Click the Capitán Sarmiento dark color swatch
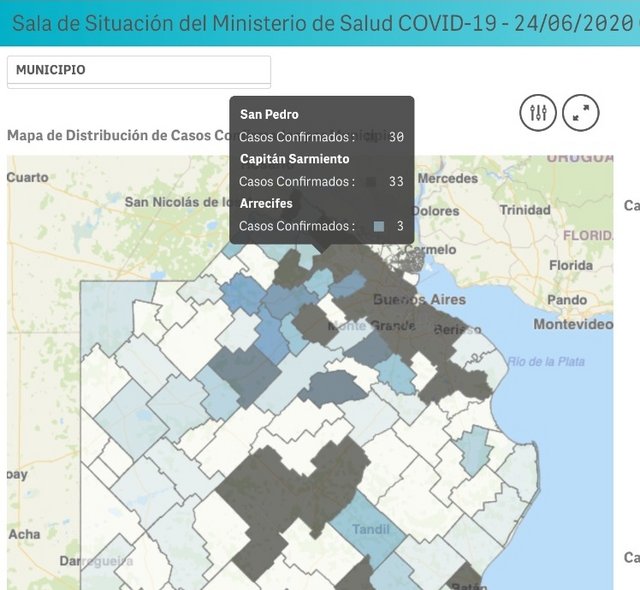640x590 pixels. point(371,182)
